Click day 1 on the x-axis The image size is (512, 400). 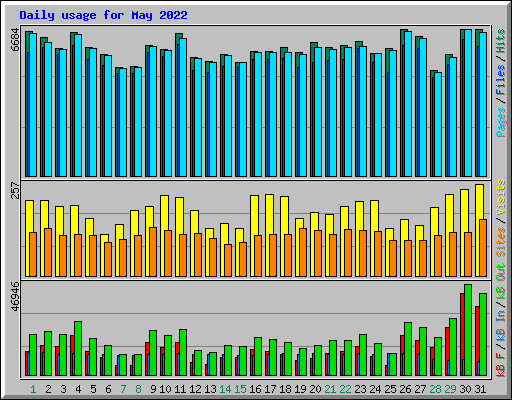(33, 389)
